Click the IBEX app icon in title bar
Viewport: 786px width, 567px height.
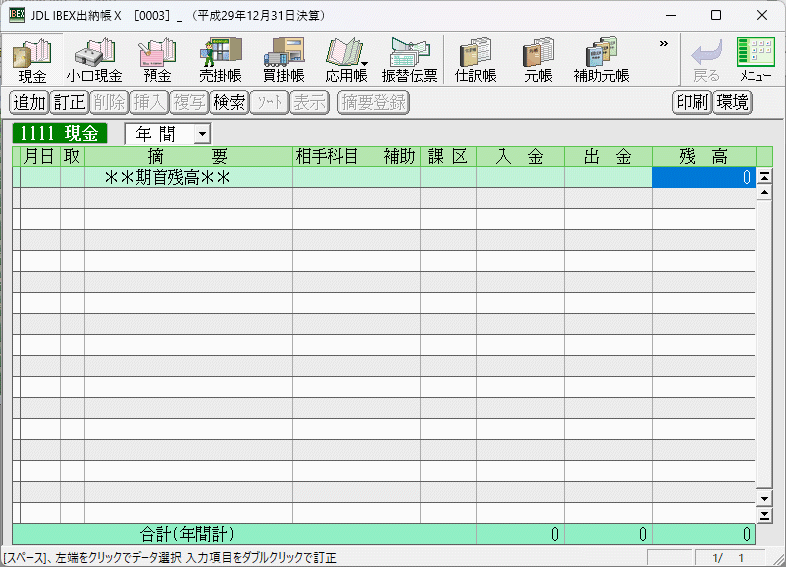coord(17,15)
